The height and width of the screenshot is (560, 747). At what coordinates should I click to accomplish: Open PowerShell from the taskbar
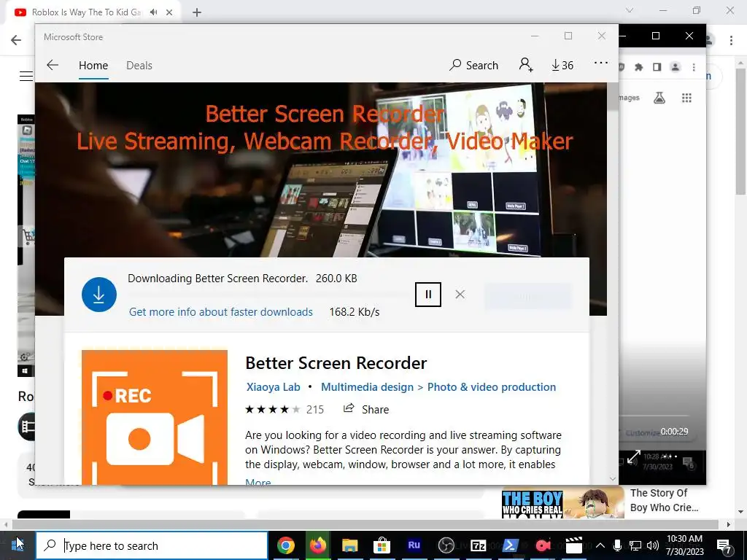click(x=510, y=545)
